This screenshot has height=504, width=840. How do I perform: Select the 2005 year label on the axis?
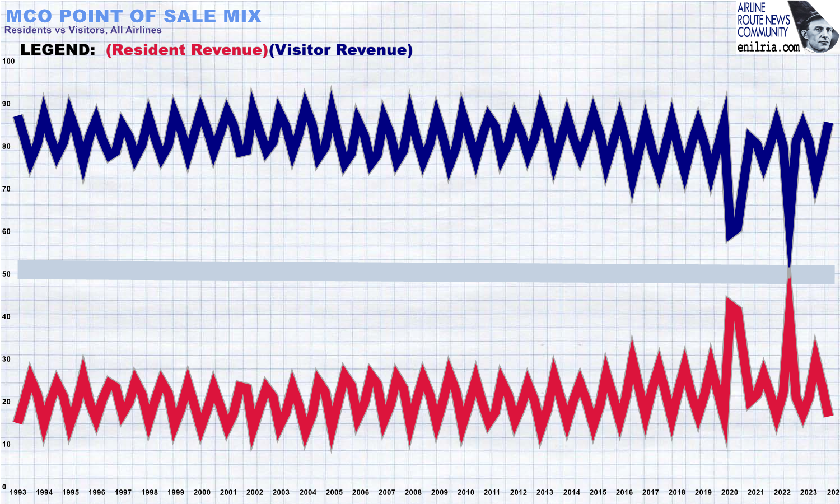pos(334,492)
